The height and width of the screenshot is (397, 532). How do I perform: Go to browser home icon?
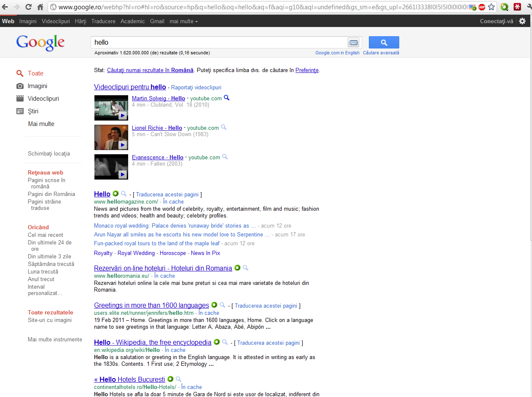[40, 7]
